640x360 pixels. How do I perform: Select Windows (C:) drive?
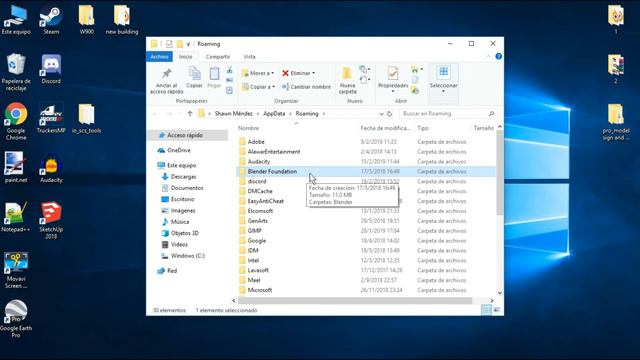pyautogui.click(x=188, y=256)
